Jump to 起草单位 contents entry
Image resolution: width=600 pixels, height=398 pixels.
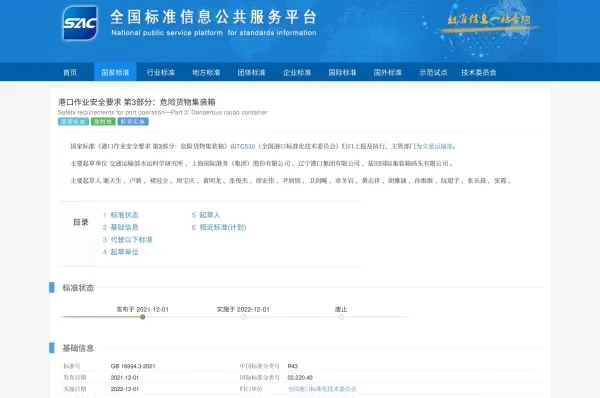pos(121,252)
